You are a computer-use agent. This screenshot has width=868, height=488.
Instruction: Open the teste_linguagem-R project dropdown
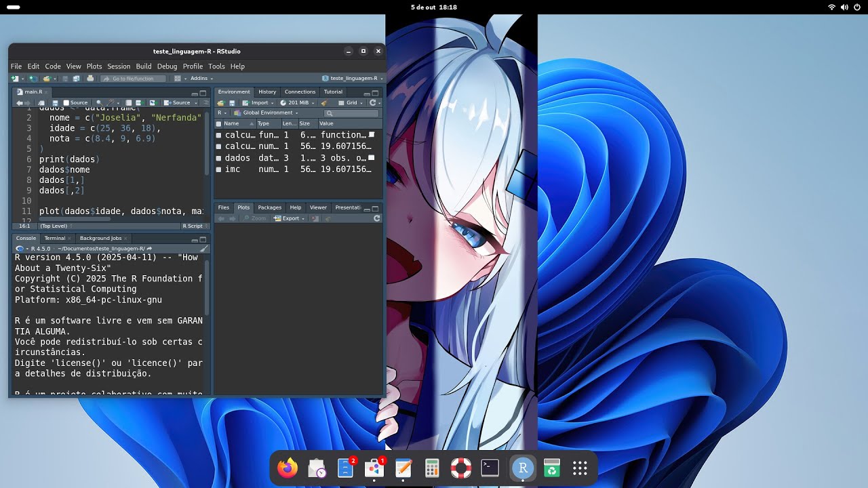coord(353,79)
